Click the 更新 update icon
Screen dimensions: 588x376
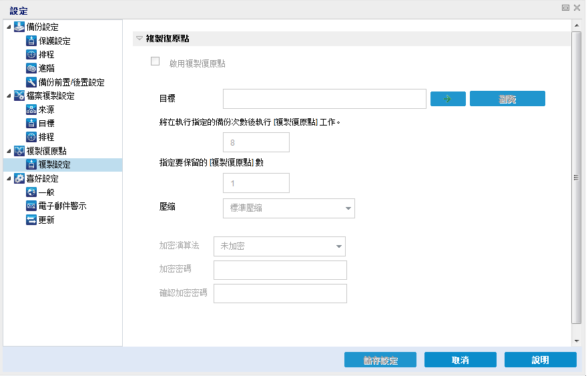pos(31,220)
